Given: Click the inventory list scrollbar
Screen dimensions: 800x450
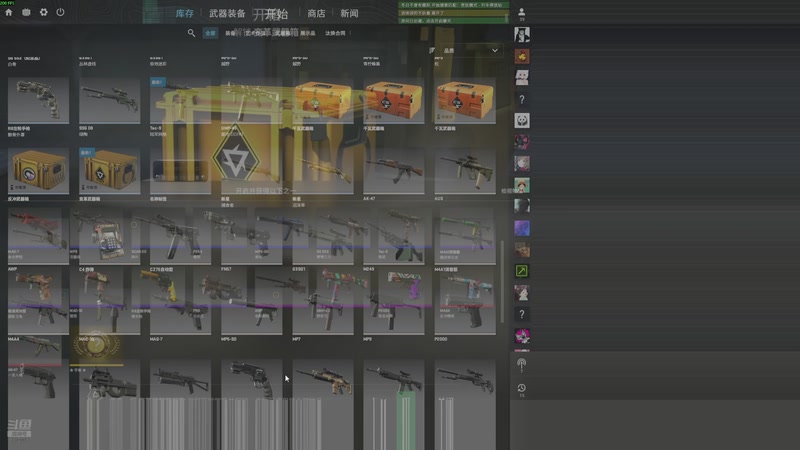Looking at the screenshot, I should [502, 282].
